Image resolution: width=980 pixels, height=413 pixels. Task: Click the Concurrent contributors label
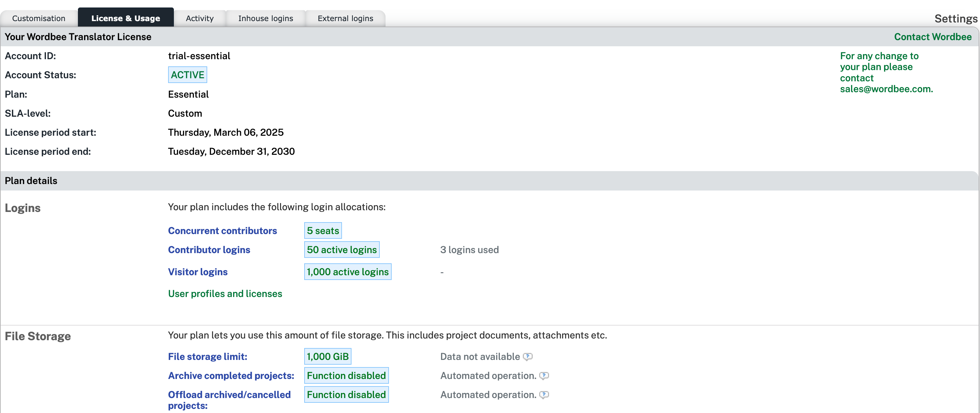tap(222, 231)
